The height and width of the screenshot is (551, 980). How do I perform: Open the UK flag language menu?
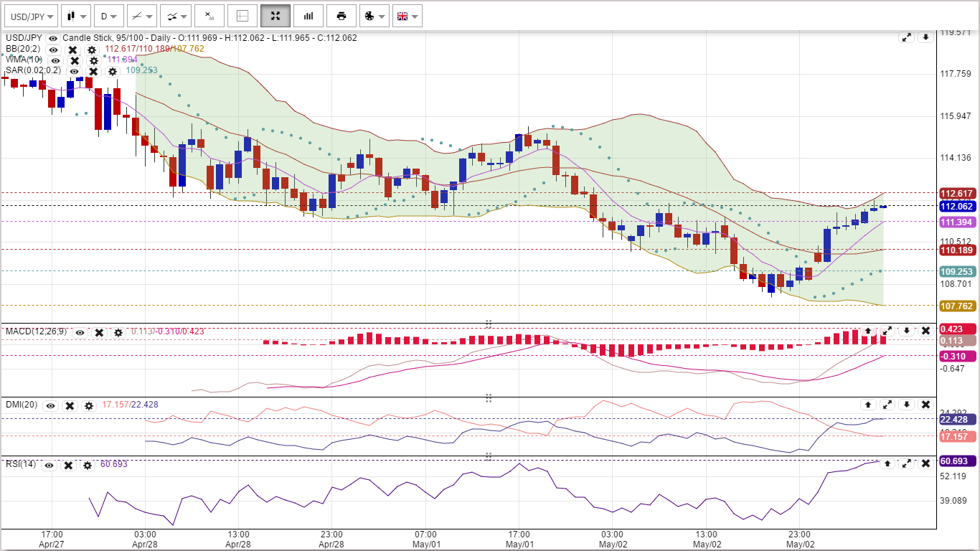[x=407, y=16]
